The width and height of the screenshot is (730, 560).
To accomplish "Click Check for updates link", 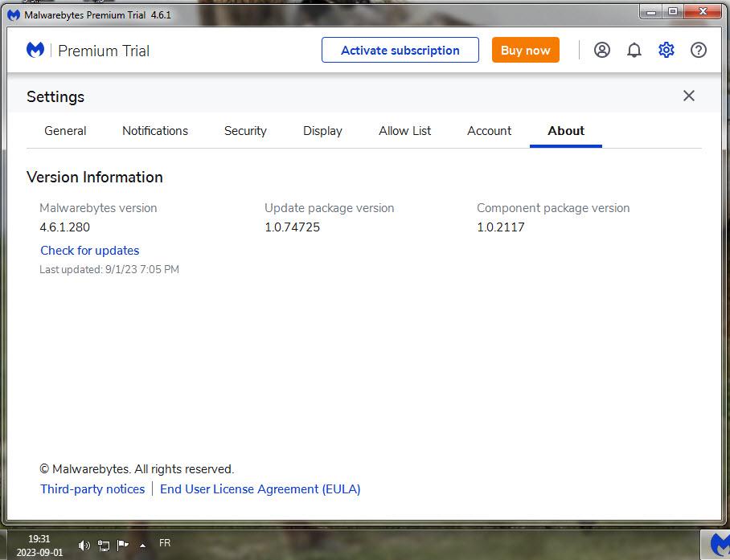I will (90, 250).
